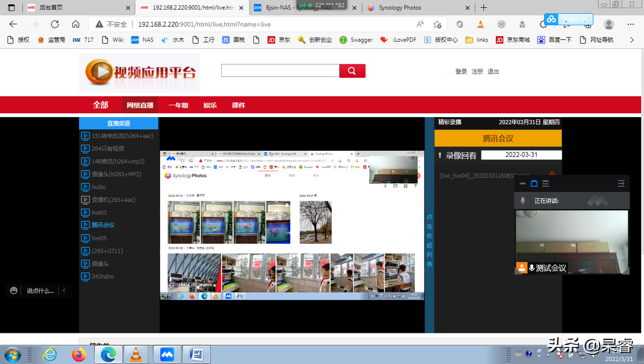Switch to Synology Photos browser tab
Viewport: 644px width, 364px height.
[x=416, y=8]
